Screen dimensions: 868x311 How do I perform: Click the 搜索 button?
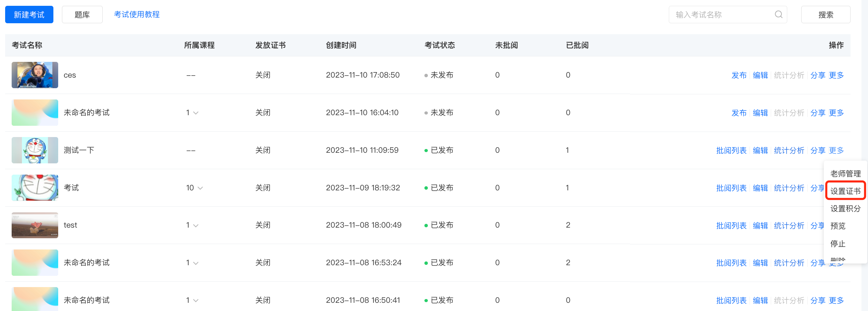click(826, 15)
